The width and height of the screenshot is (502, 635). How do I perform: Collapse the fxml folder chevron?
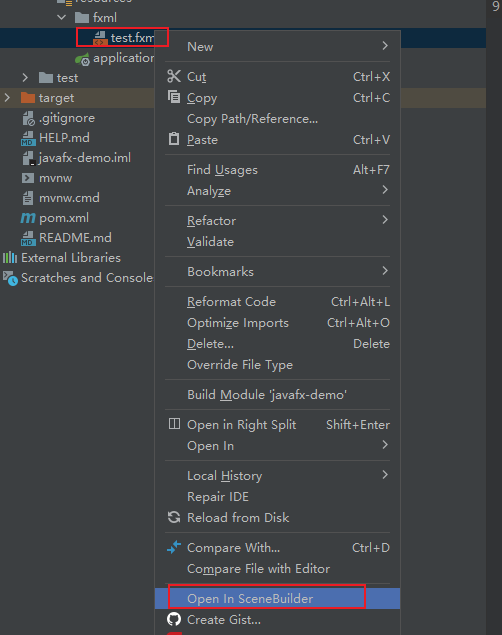click(x=62, y=17)
